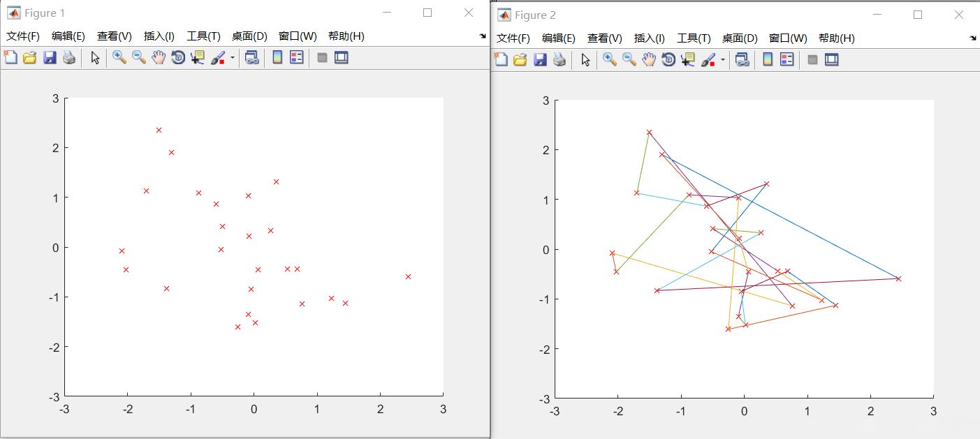Open 工具(T) menu in Figure 1

pos(203,36)
